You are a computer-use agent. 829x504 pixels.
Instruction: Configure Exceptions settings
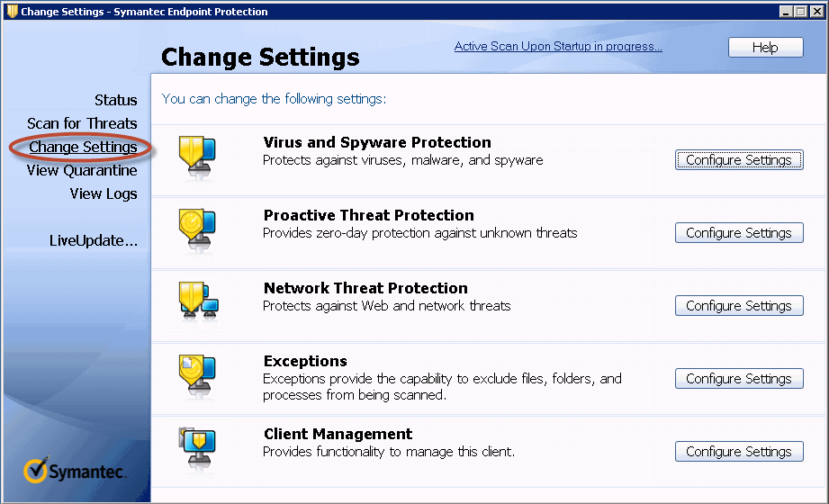click(x=738, y=378)
